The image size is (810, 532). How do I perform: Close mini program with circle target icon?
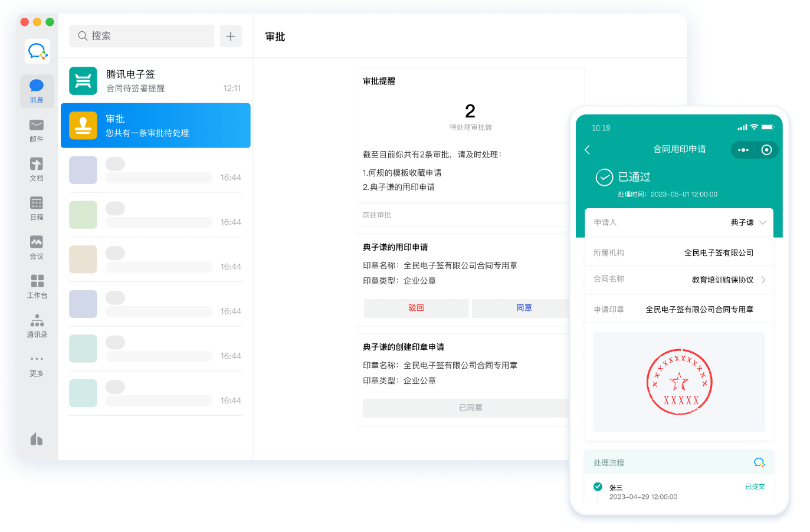tap(766, 150)
